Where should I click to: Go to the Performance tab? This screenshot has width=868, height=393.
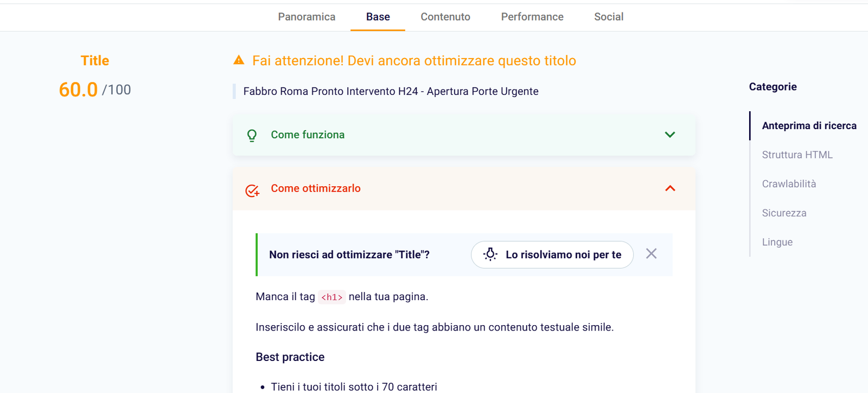click(x=532, y=17)
